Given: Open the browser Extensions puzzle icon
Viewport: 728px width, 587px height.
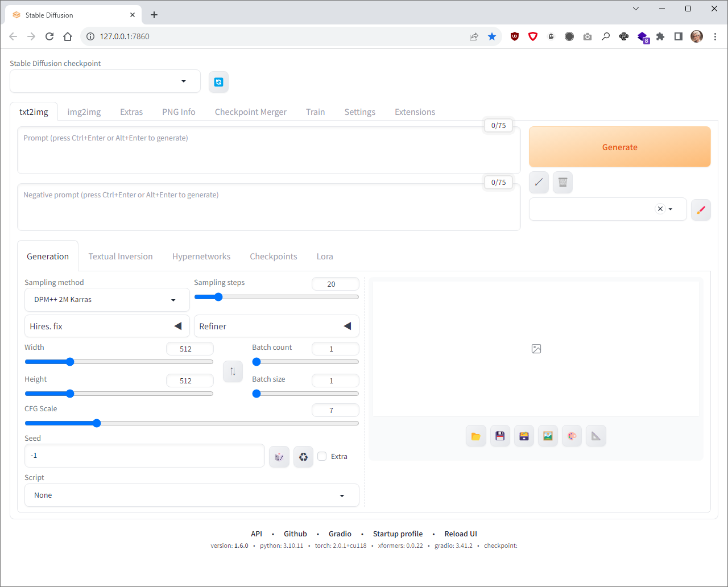Looking at the screenshot, I should (660, 36).
